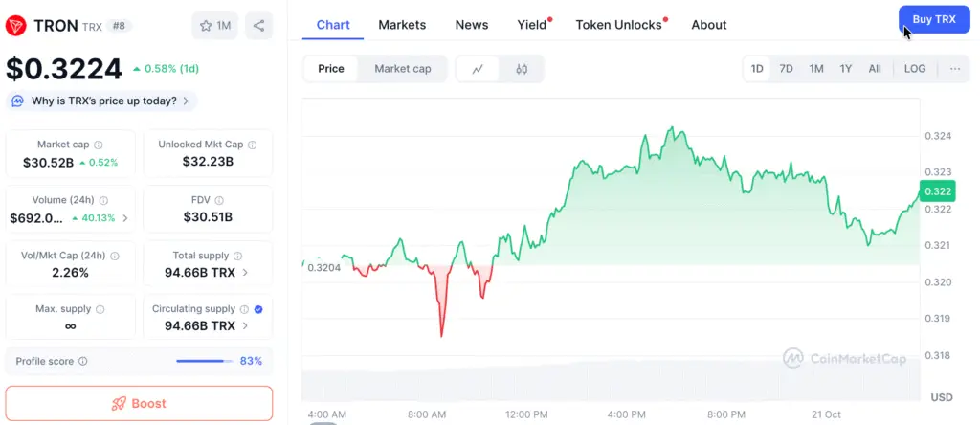Viewport: 980px width, 425px height.
Task: Click the FDV info icon
Action: point(219,200)
